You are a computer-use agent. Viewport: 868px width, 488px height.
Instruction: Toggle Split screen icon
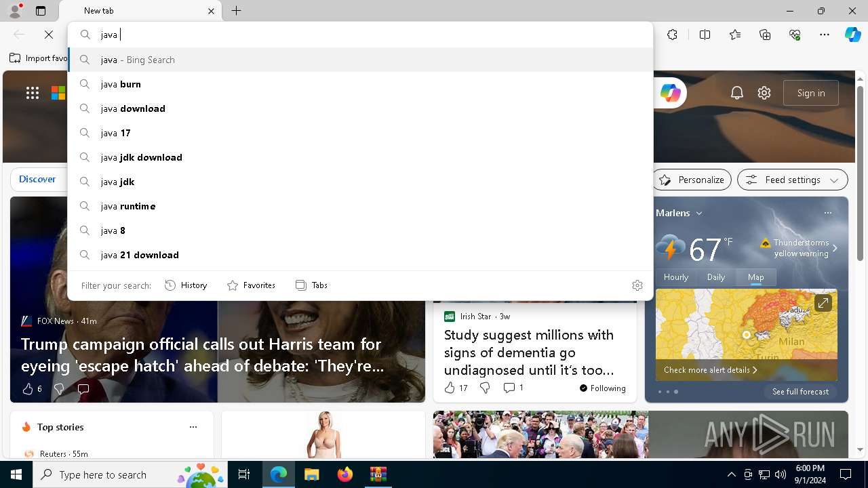705,35
